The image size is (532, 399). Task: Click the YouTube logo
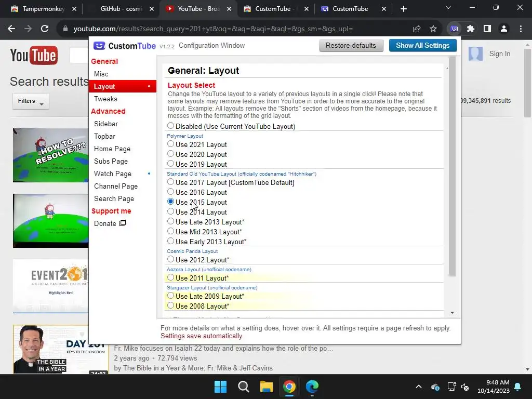coord(34,55)
